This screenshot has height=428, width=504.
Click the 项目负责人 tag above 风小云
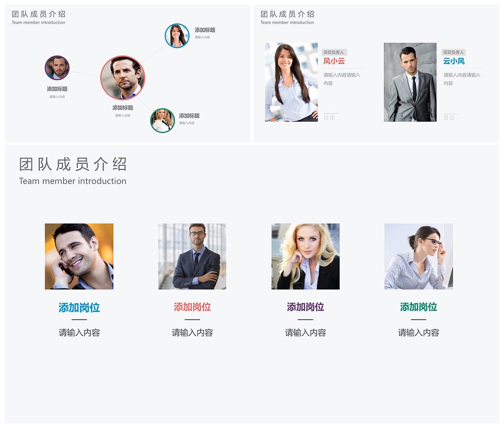(x=334, y=52)
